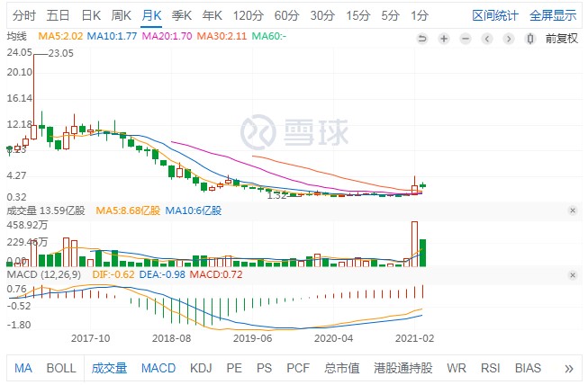The image size is (588, 385).
Task: Toggle the 成交量 volume indicator button
Action: [109, 368]
